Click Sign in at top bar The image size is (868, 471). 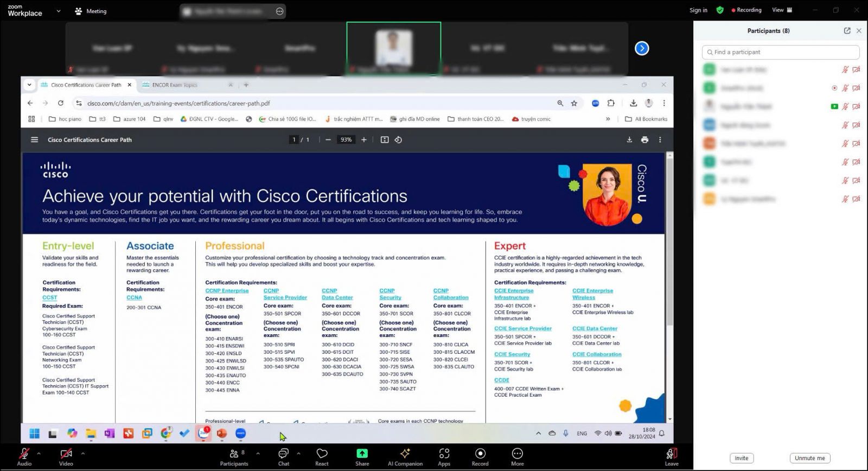coord(698,10)
